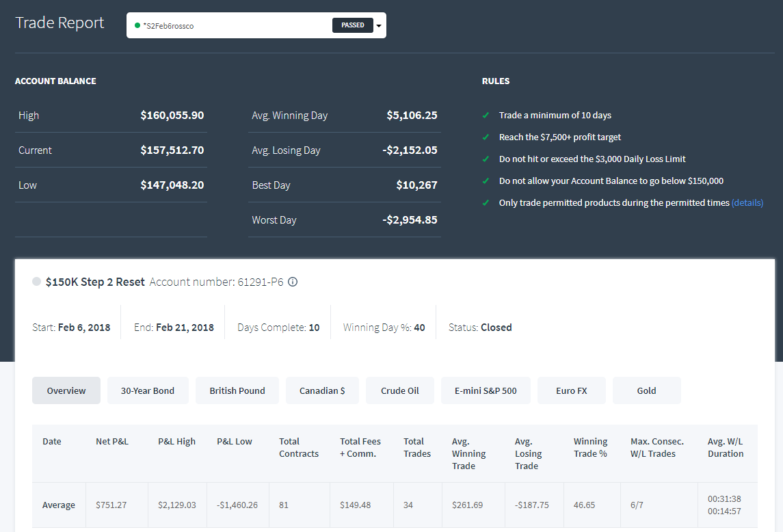Screen dimensions: 783x532
Task: Select the Overview tab
Action: 66,390
